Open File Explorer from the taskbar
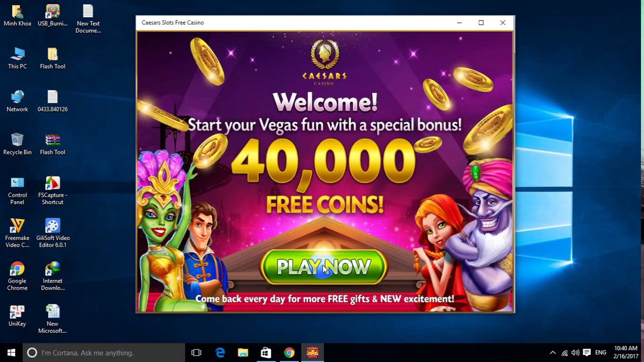The height and width of the screenshot is (362, 644). pyautogui.click(x=243, y=352)
